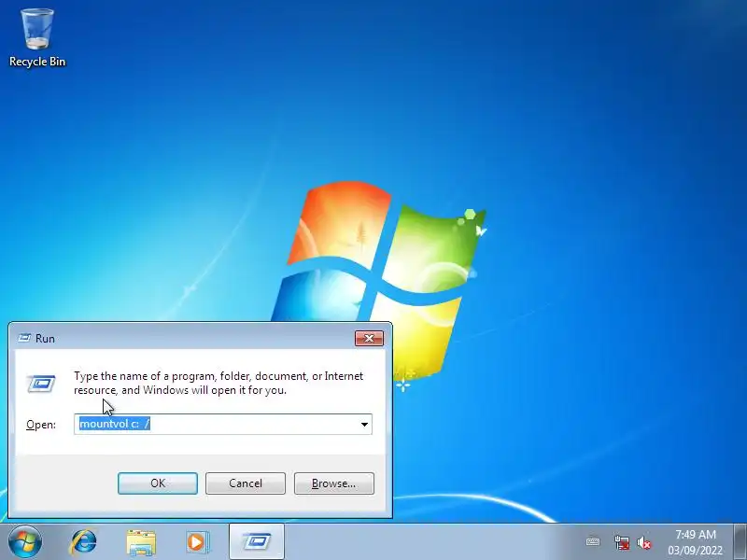
Task: Confirm the Run dialog with OK
Action: pyautogui.click(x=158, y=483)
